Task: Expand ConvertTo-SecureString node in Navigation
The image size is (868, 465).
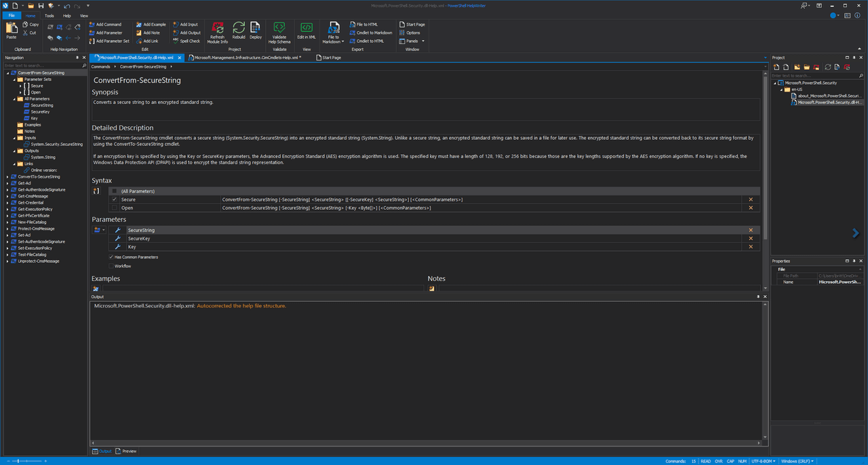Action: pyautogui.click(x=7, y=176)
